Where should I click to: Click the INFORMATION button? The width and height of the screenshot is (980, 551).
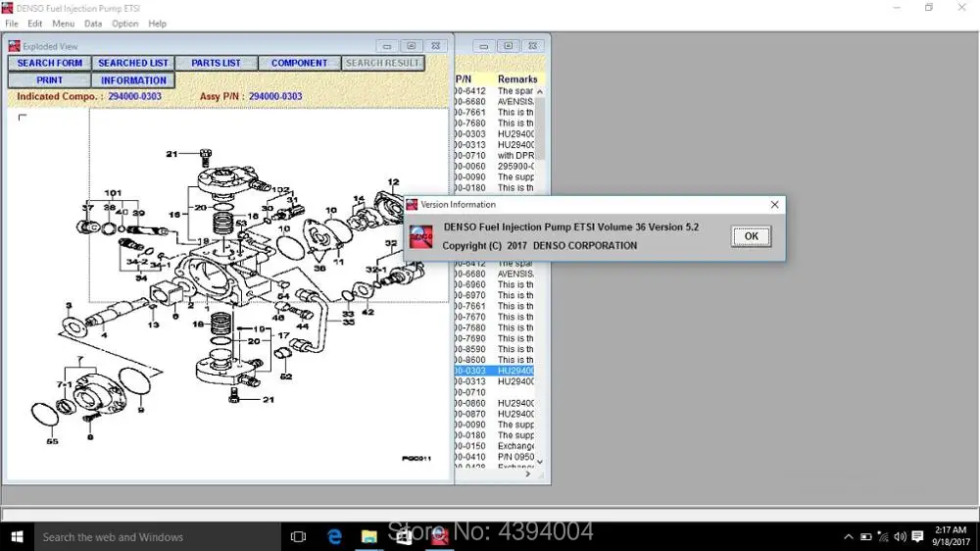point(133,80)
